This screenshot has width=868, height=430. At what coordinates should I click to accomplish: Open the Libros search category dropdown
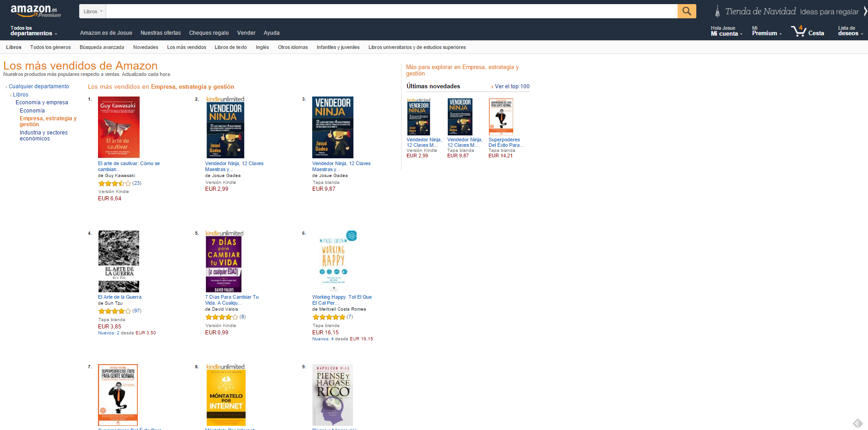pyautogui.click(x=92, y=11)
